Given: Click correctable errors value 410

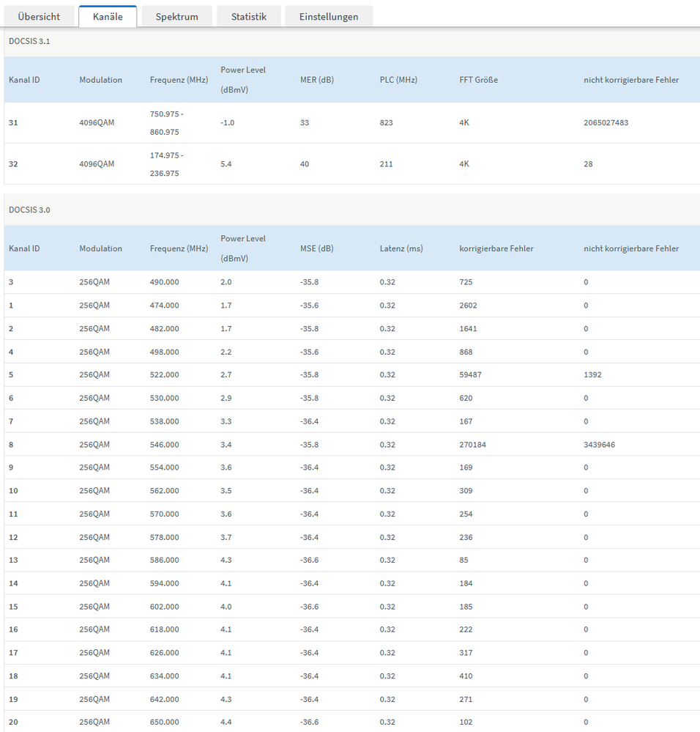Looking at the screenshot, I should pos(466,676).
